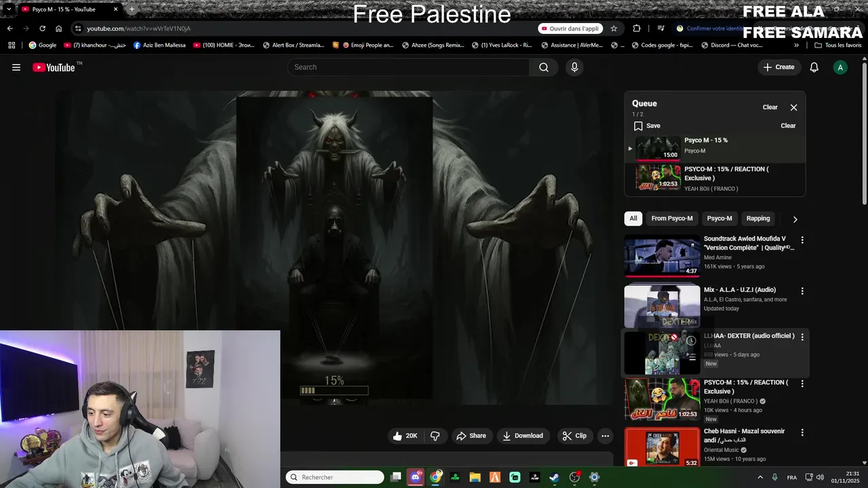The height and width of the screenshot is (488, 868).
Task: Open the media control icon in toolbar
Action: 660,28
